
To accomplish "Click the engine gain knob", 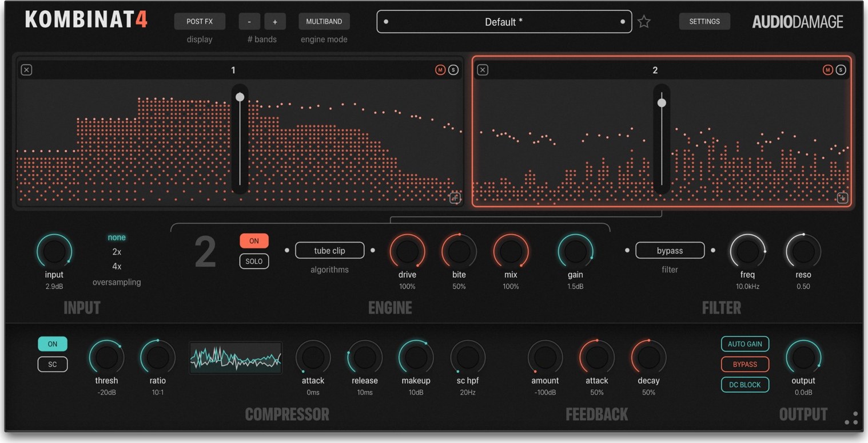I will [575, 251].
